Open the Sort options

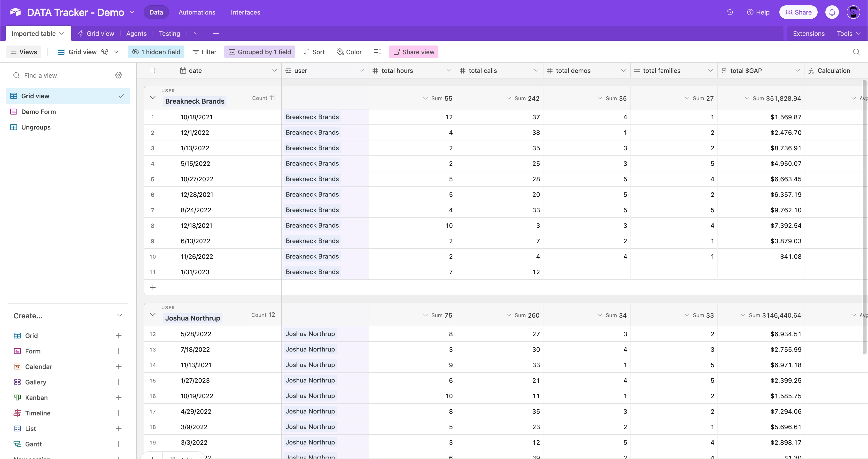(x=314, y=52)
